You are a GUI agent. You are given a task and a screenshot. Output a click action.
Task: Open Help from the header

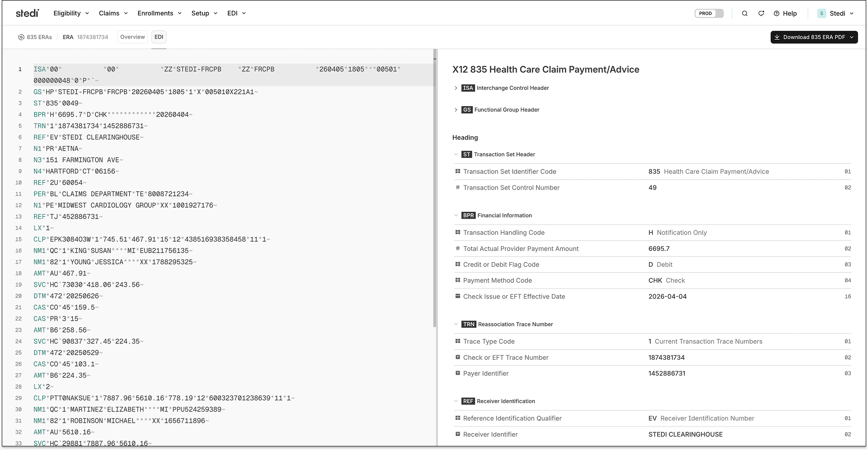click(x=785, y=14)
